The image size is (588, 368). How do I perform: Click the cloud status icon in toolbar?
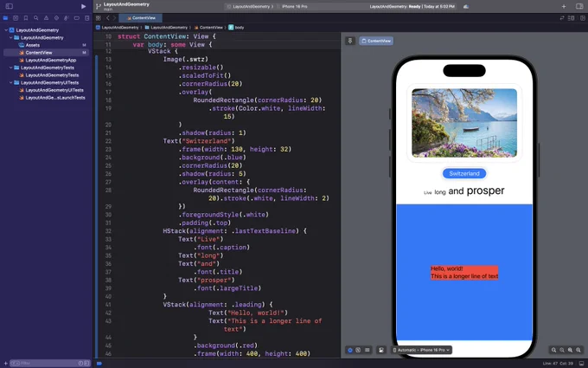point(466,6)
